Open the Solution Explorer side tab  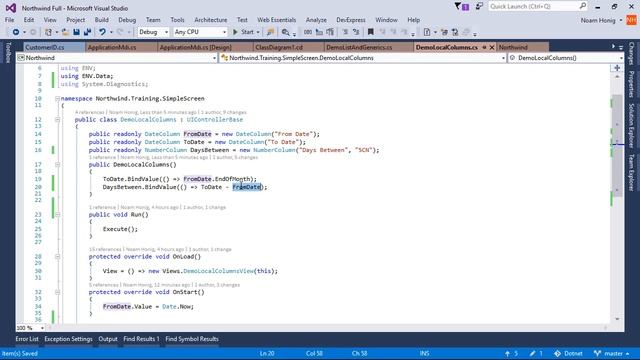(x=631, y=125)
